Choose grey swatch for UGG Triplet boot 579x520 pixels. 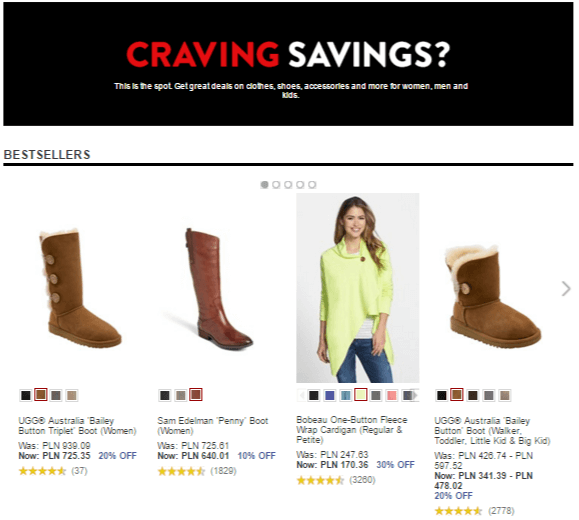[x=56, y=396]
